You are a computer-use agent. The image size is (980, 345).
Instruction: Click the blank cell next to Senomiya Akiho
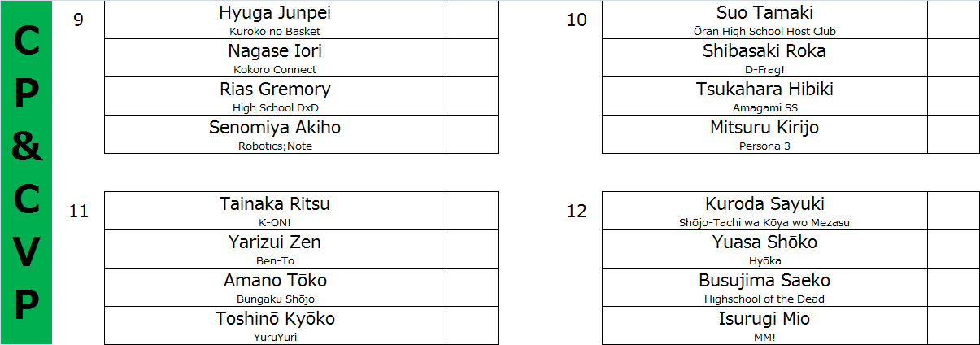[472, 134]
